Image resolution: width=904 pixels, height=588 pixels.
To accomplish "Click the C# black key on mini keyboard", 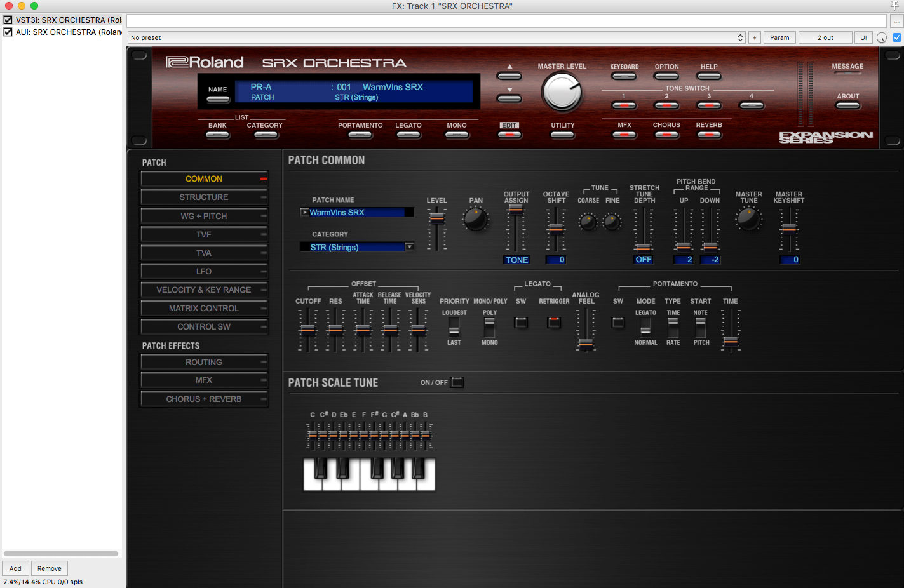I will [321, 468].
